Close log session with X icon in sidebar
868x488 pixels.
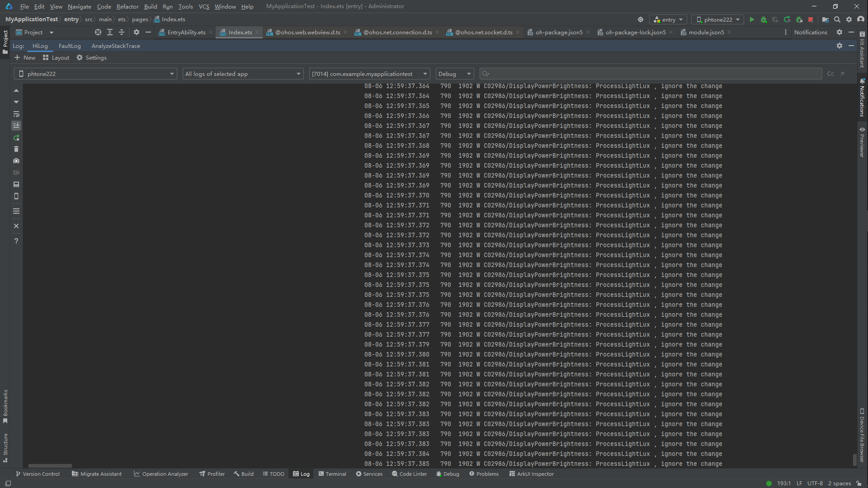16,226
